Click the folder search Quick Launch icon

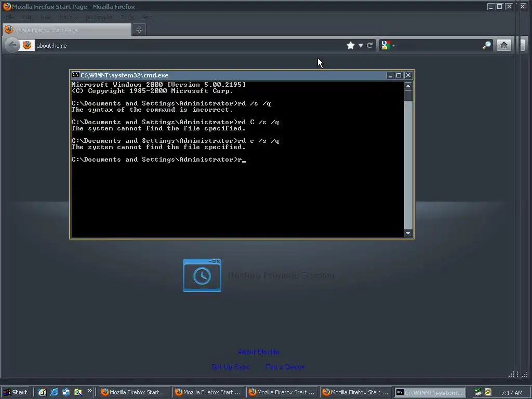tap(78, 392)
